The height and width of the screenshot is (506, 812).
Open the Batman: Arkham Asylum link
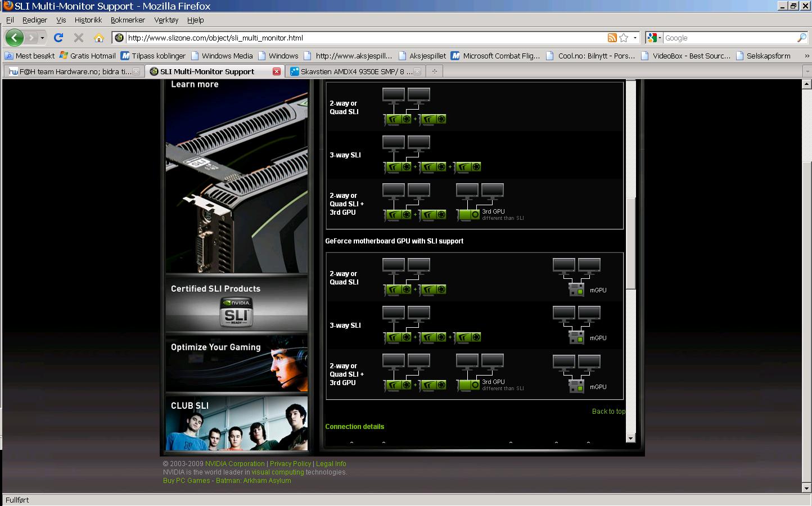pyautogui.click(x=254, y=481)
